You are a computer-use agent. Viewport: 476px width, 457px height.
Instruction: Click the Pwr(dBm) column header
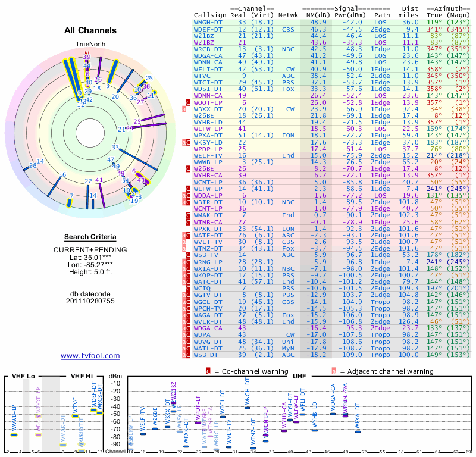(350, 15)
